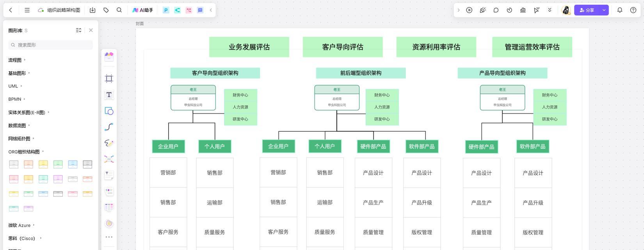Pick the first gray ORG card shape
Screen dimensions: 644x250
pos(14,164)
